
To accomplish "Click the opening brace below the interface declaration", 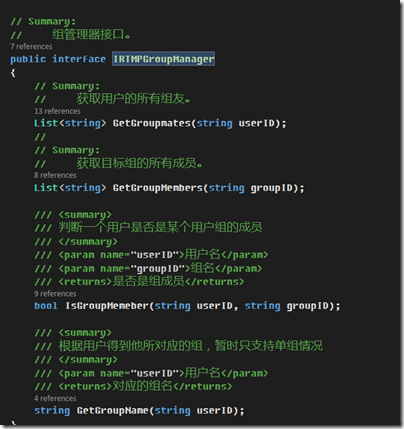I will 13,72.
